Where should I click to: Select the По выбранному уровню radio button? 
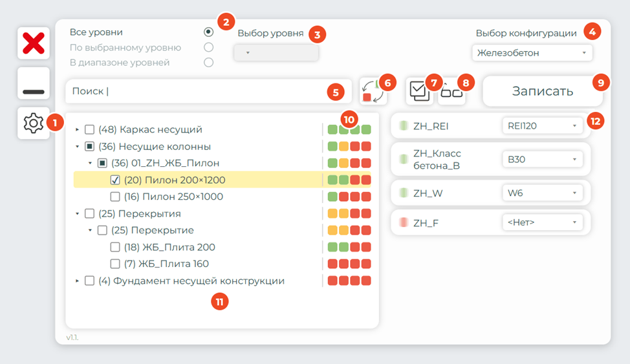pos(208,47)
